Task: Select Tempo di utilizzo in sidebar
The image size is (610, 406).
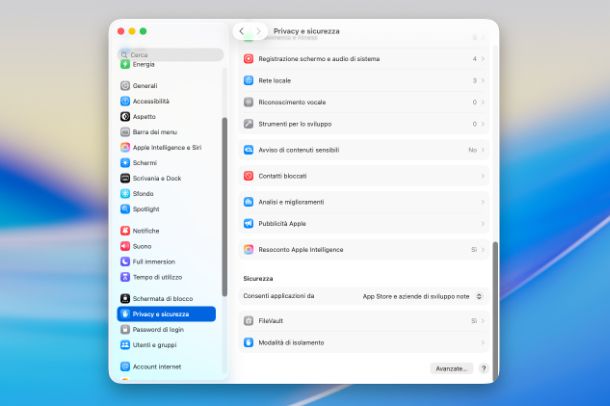Action: 157,276
